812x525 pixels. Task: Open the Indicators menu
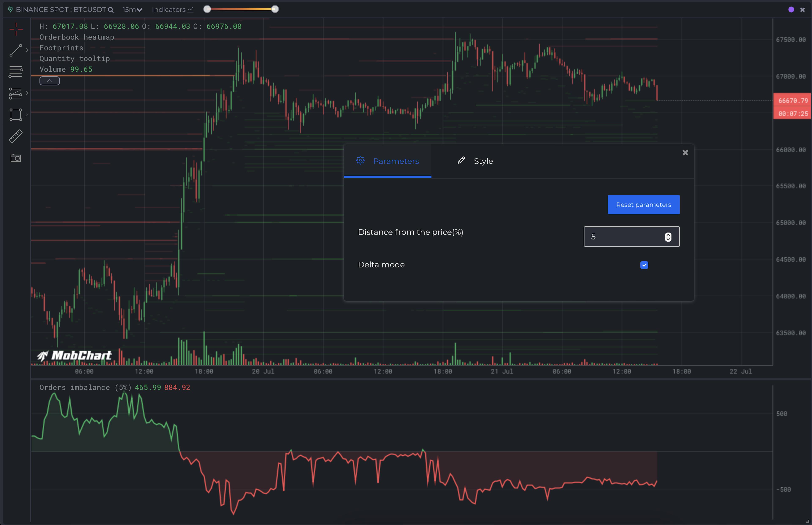coord(172,10)
